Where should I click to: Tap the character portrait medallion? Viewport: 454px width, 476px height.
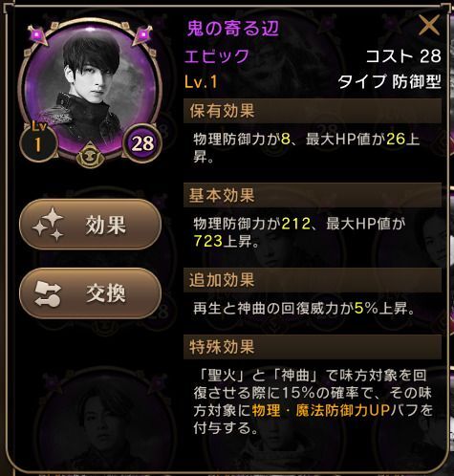point(91,91)
